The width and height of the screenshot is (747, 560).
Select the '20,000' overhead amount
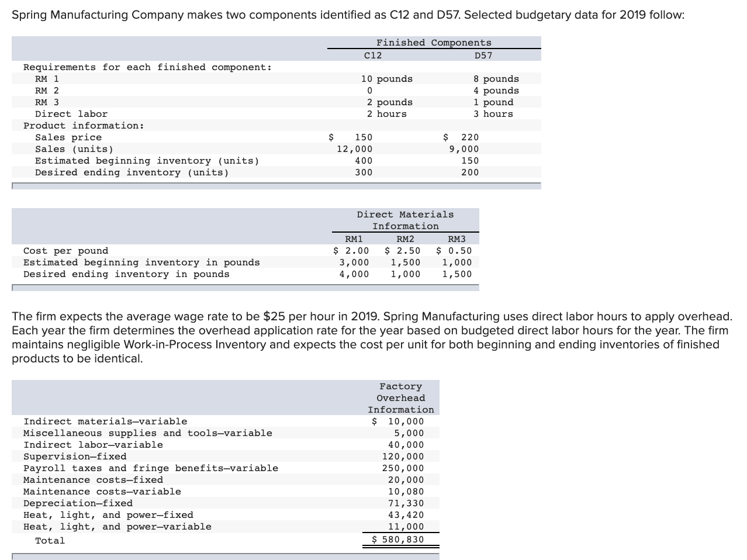pos(406,480)
